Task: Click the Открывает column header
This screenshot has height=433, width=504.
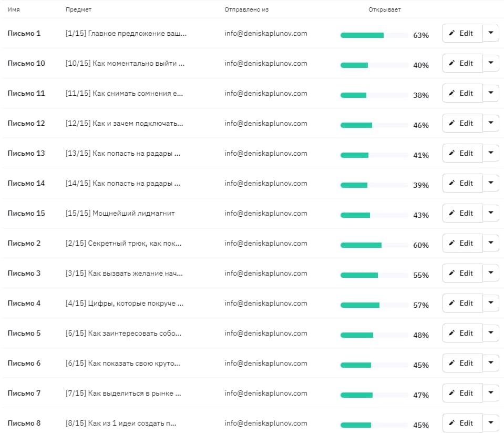Action: click(384, 9)
